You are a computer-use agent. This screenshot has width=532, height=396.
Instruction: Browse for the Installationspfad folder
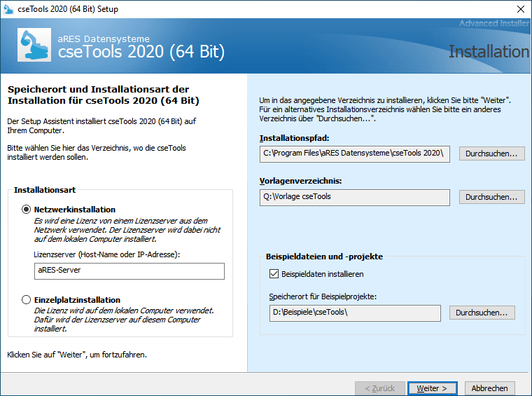491,153
